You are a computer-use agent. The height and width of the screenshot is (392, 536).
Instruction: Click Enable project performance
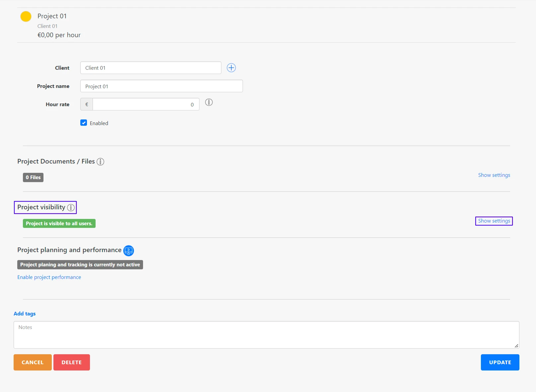coord(49,277)
